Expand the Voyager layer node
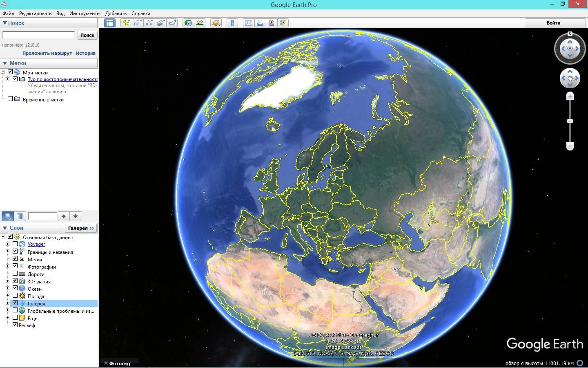Viewport: 588px width, 368px height. coord(7,244)
